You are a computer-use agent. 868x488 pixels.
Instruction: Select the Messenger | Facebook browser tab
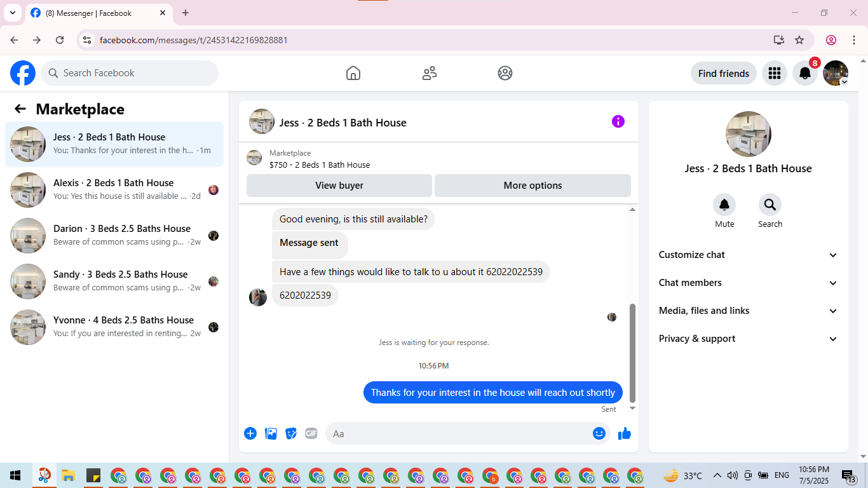pyautogui.click(x=98, y=13)
